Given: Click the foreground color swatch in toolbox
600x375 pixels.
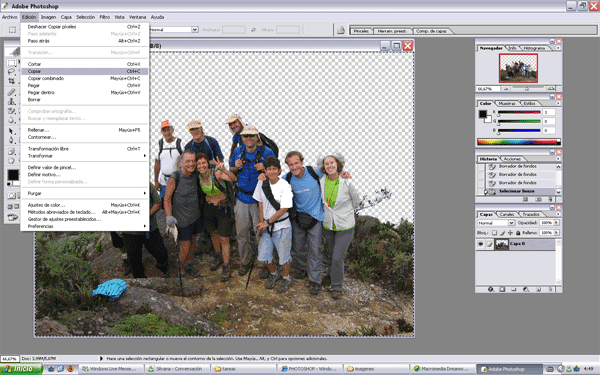Looking at the screenshot, I should [x=13, y=175].
